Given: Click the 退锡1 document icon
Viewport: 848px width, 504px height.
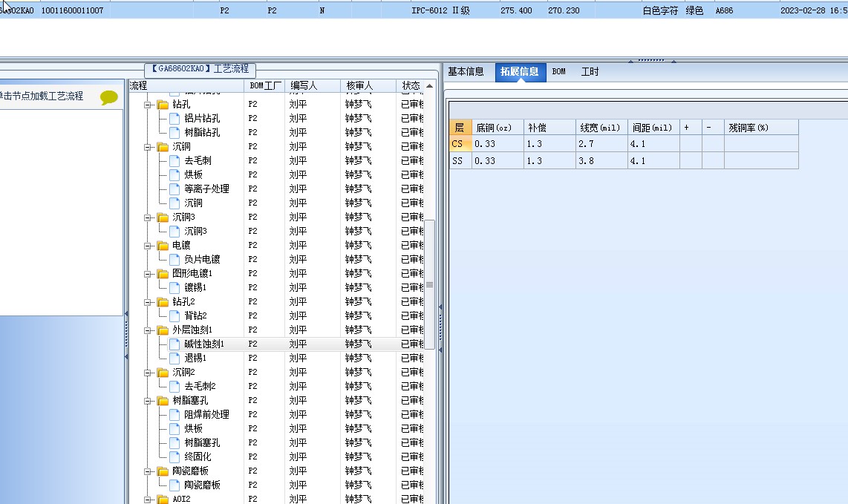Looking at the screenshot, I should coord(175,358).
